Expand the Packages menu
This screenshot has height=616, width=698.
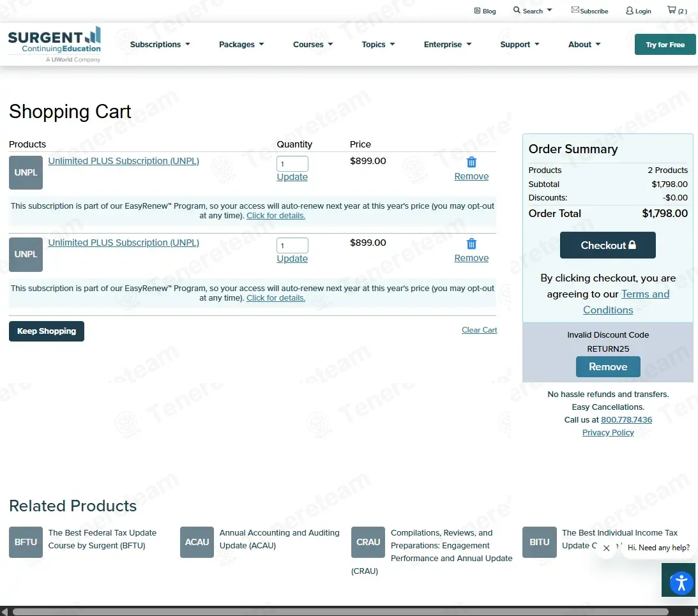coord(242,45)
